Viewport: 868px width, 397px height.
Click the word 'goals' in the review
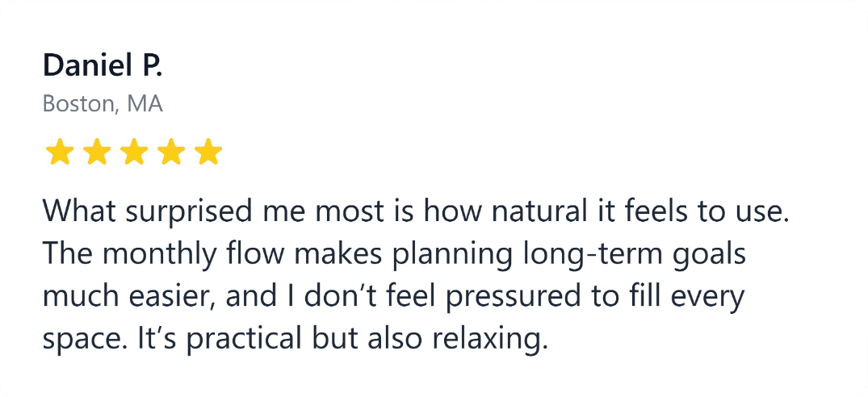tap(711, 254)
